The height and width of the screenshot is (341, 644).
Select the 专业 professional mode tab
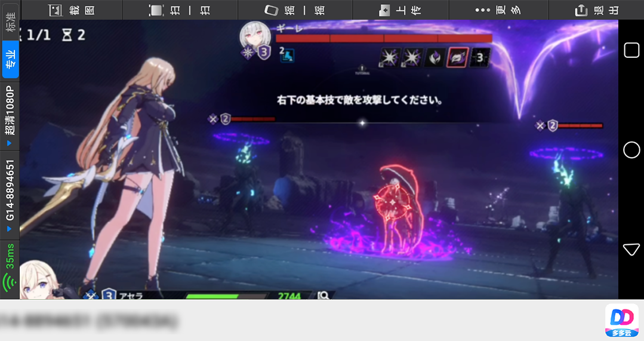10,60
